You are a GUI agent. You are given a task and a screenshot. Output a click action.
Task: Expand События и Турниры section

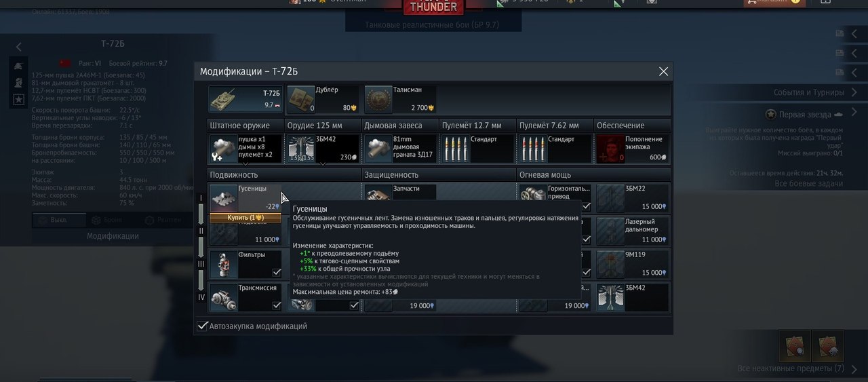point(854,92)
